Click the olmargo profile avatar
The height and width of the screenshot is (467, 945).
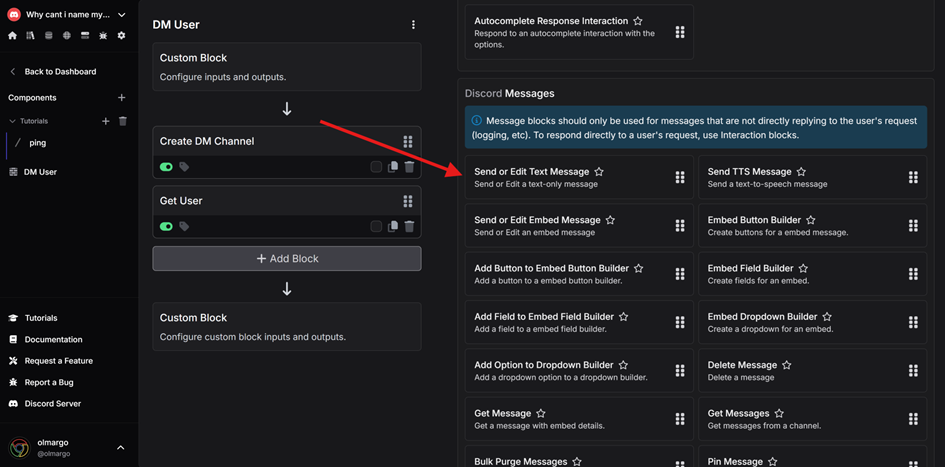(19, 448)
